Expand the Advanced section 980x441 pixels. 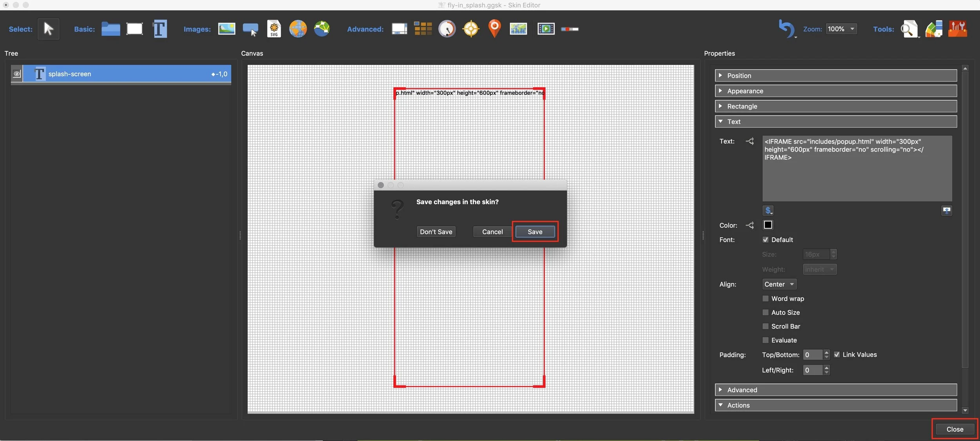click(835, 390)
